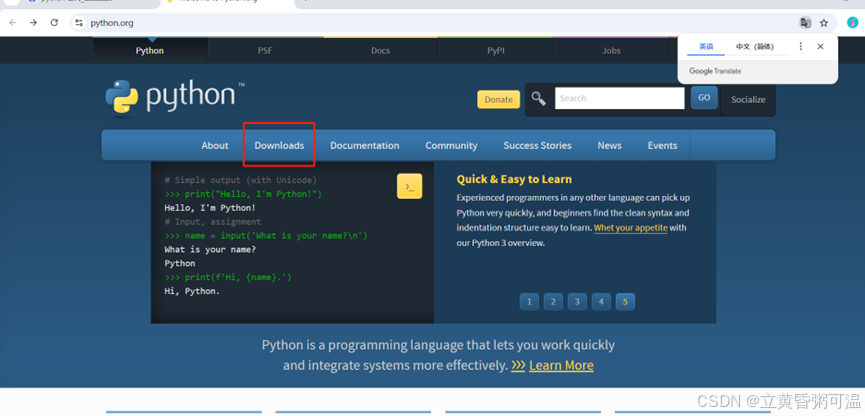This screenshot has width=865, height=416.
Task: Click the code line name = input(...)
Action: (x=266, y=236)
